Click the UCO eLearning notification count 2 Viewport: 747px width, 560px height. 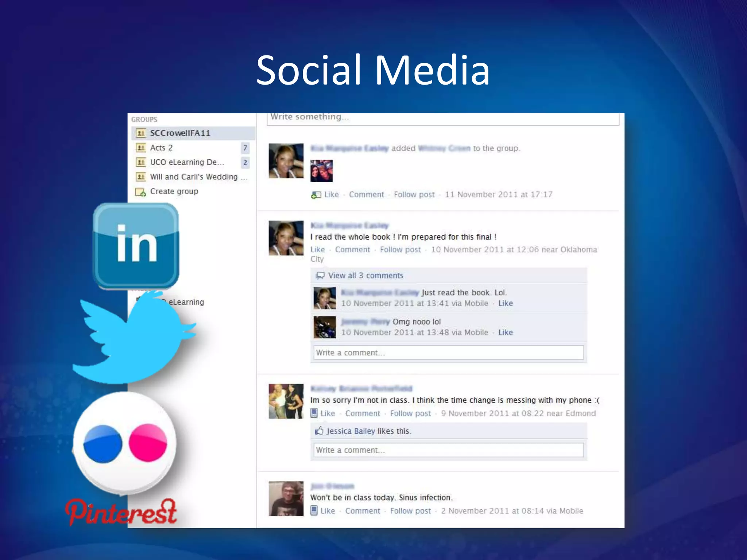pos(245,162)
